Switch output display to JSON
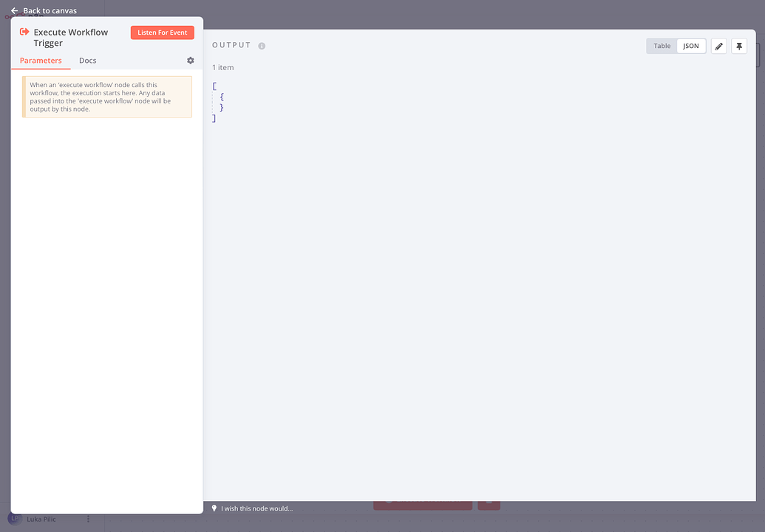The image size is (765, 532). pyautogui.click(x=691, y=46)
